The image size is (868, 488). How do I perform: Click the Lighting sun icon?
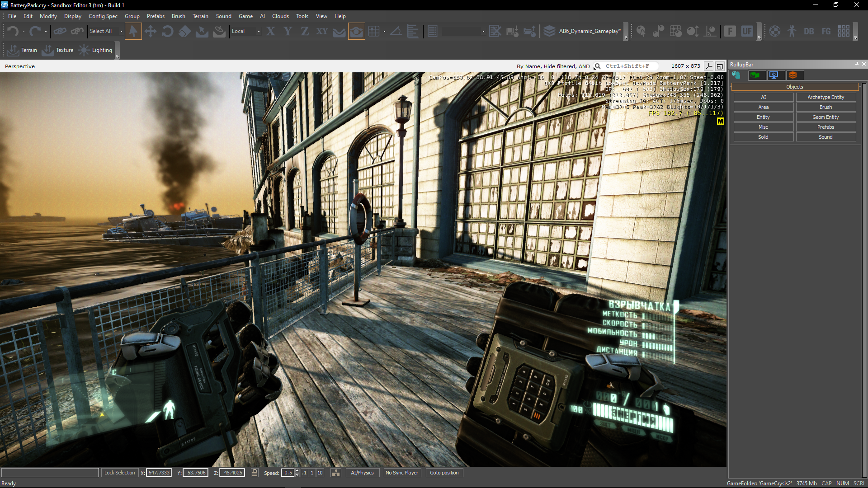pos(84,50)
